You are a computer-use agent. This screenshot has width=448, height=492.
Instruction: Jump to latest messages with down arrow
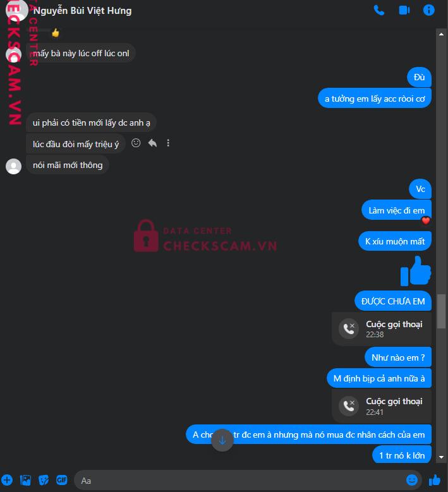click(x=222, y=440)
